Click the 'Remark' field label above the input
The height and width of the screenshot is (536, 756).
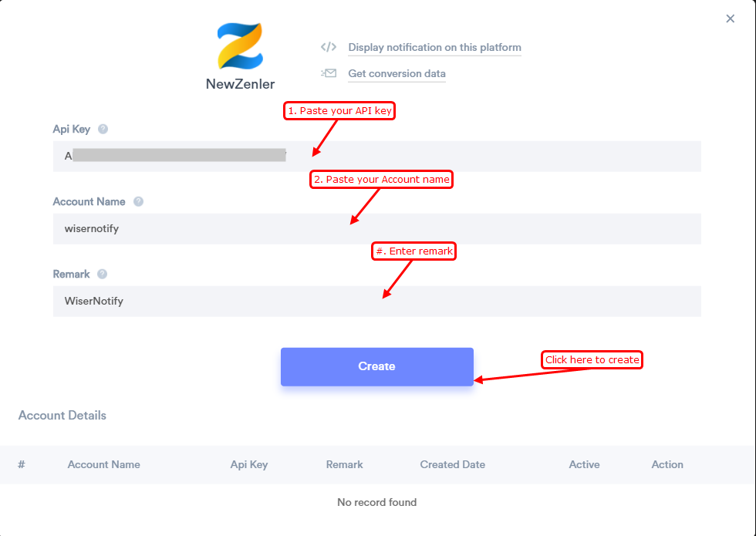click(x=71, y=274)
